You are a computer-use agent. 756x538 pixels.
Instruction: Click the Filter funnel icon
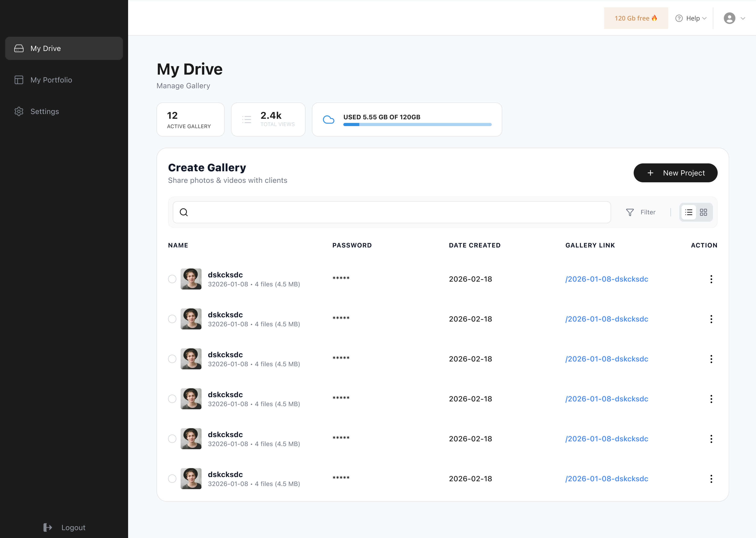[629, 212]
